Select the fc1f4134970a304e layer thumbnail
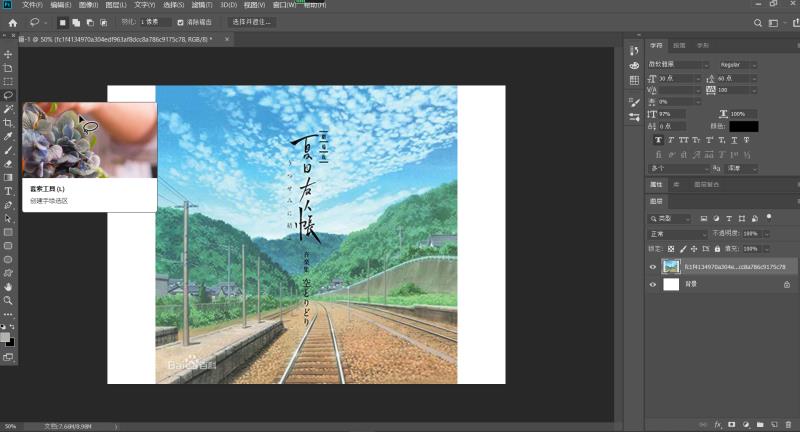 click(671, 267)
